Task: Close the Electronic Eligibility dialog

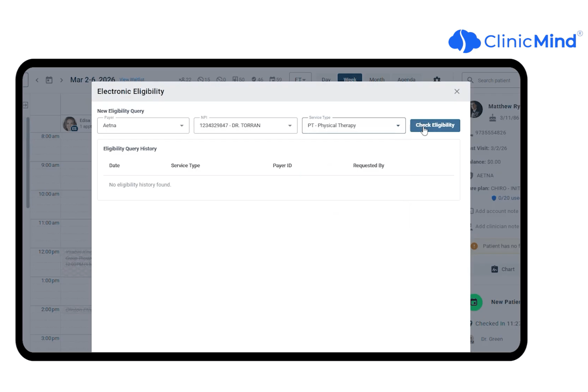Action: [x=457, y=91]
